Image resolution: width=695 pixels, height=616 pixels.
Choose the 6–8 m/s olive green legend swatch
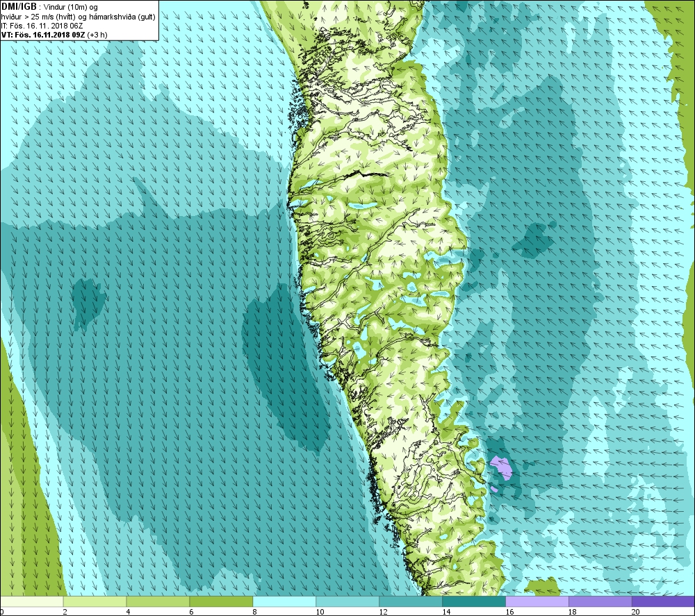[221, 601]
